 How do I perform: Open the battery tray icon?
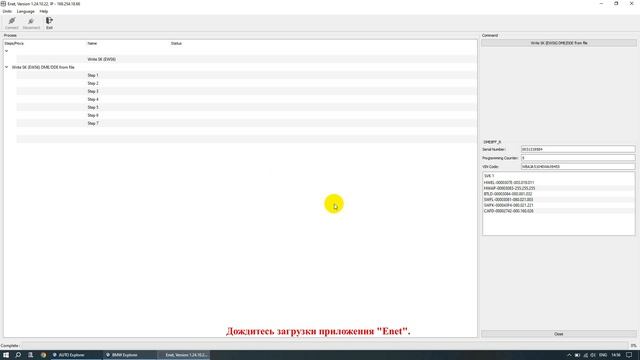pyautogui.click(x=577, y=355)
